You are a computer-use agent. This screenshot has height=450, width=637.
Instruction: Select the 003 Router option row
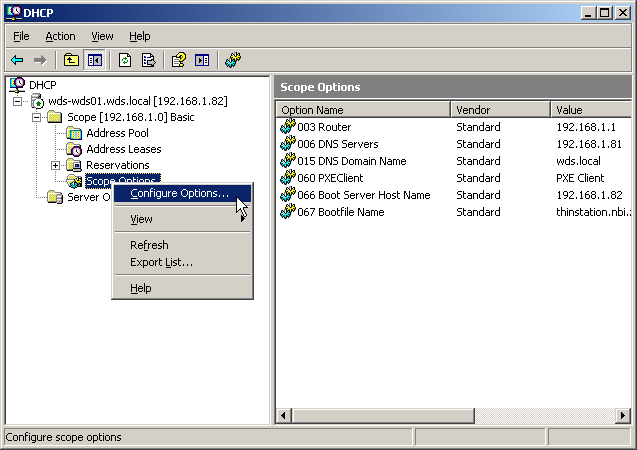453,127
